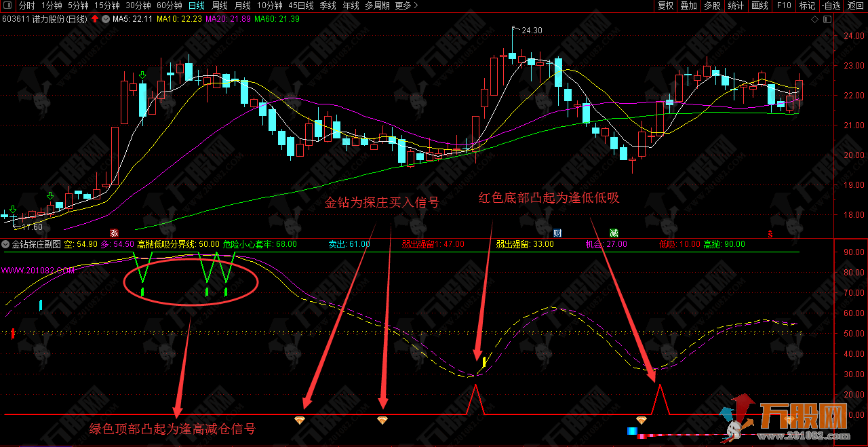This screenshot has width=868, height=447.
Task: Click the red up-arrow next to 诺力股份
Action: (94, 19)
